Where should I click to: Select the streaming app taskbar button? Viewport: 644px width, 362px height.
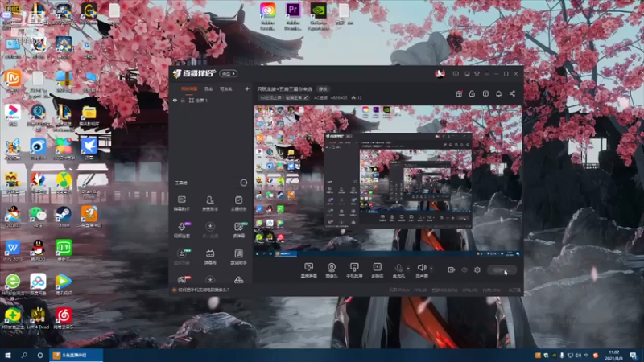(76, 355)
